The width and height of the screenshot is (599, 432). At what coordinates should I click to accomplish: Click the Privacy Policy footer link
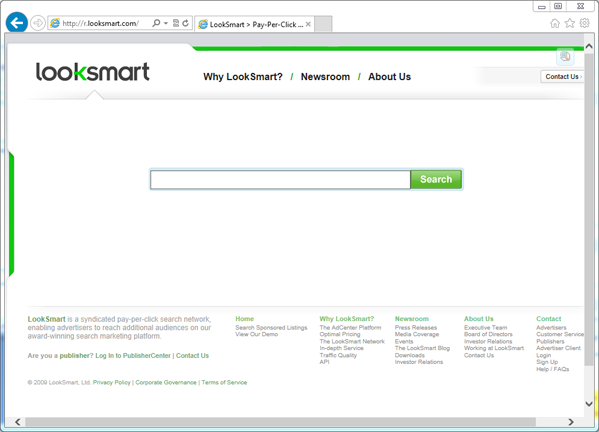click(x=112, y=382)
